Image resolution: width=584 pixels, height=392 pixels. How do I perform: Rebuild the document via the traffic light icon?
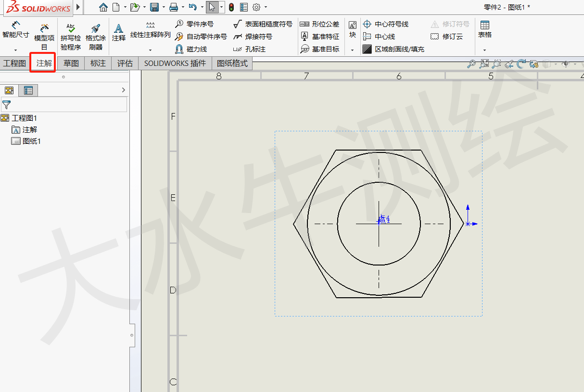pyautogui.click(x=231, y=7)
